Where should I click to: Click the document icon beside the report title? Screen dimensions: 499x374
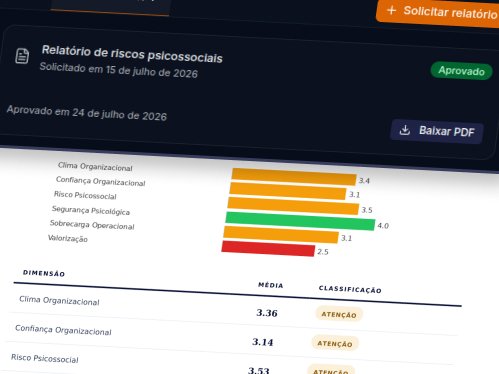22,56
